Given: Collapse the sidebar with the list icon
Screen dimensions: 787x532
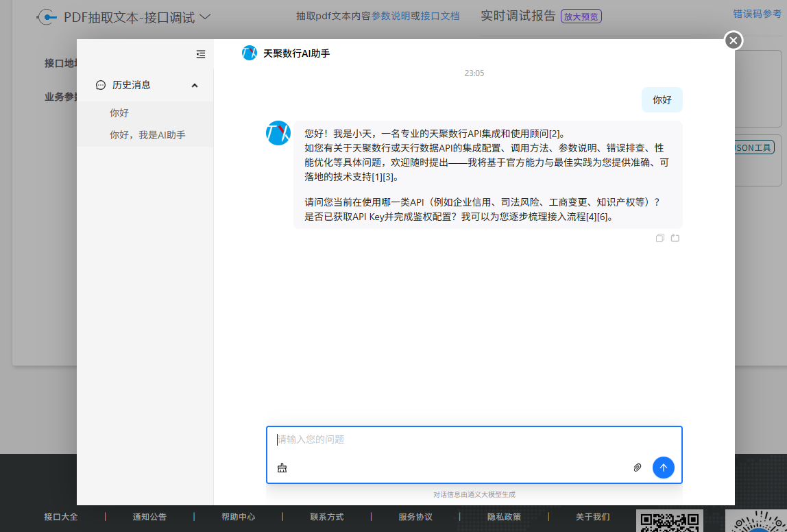Looking at the screenshot, I should point(200,54).
